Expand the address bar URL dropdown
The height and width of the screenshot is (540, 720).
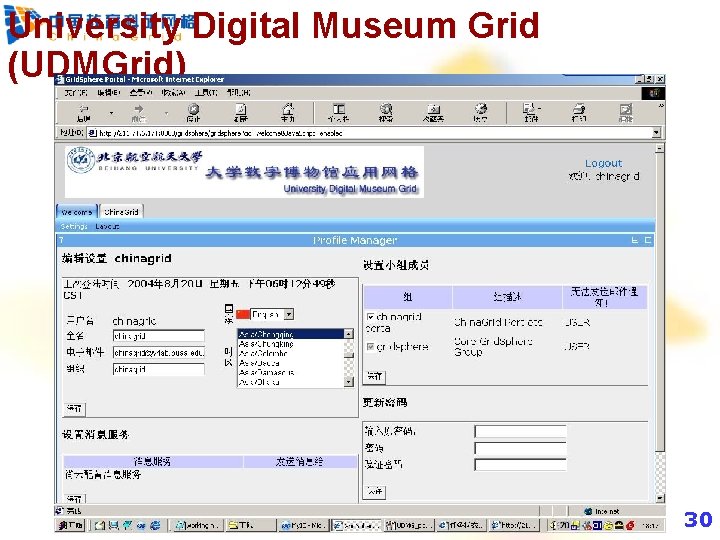[x=656, y=133]
